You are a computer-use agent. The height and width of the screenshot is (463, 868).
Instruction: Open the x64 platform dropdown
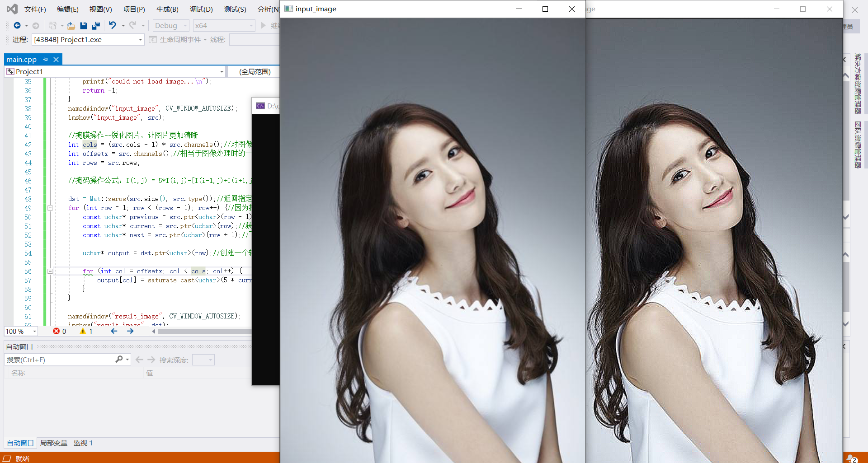224,26
